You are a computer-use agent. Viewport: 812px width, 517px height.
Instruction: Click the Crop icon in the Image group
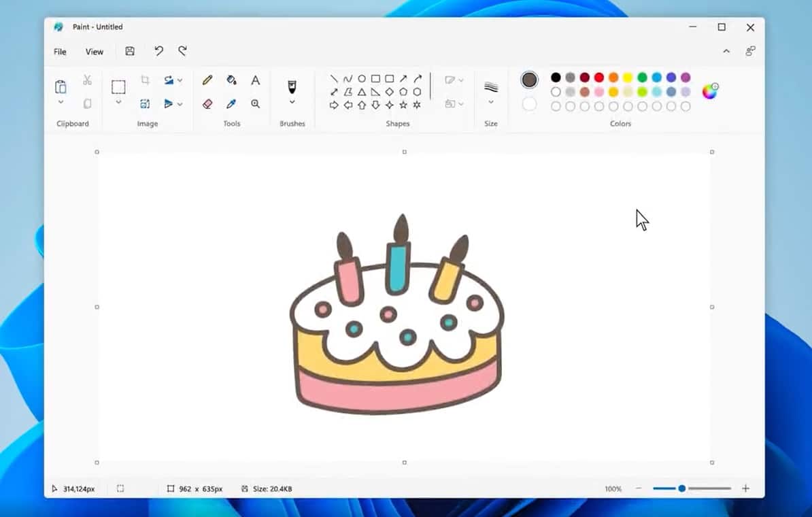pos(144,80)
